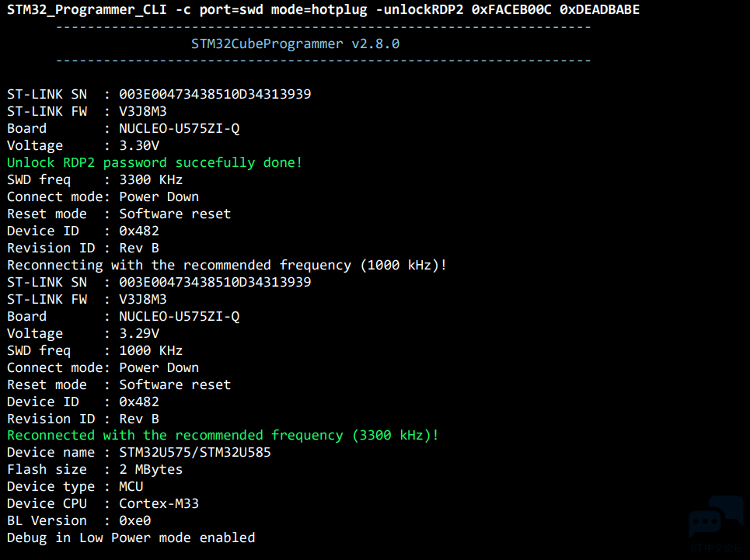This screenshot has width=750, height=560.
Task: Click the 0xFACEB00C password argument
Action: pyautogui.click(x=511, y=9)
